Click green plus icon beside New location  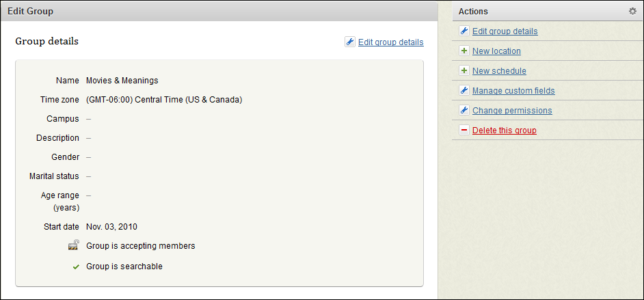point(464,51)
